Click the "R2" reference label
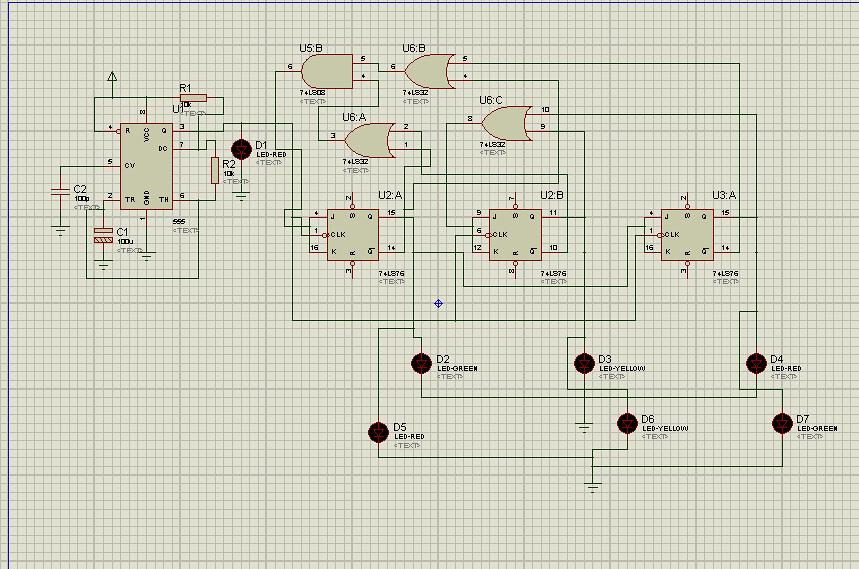The height and width of the screenshot is (569, 859). click(x=228, y=164)
